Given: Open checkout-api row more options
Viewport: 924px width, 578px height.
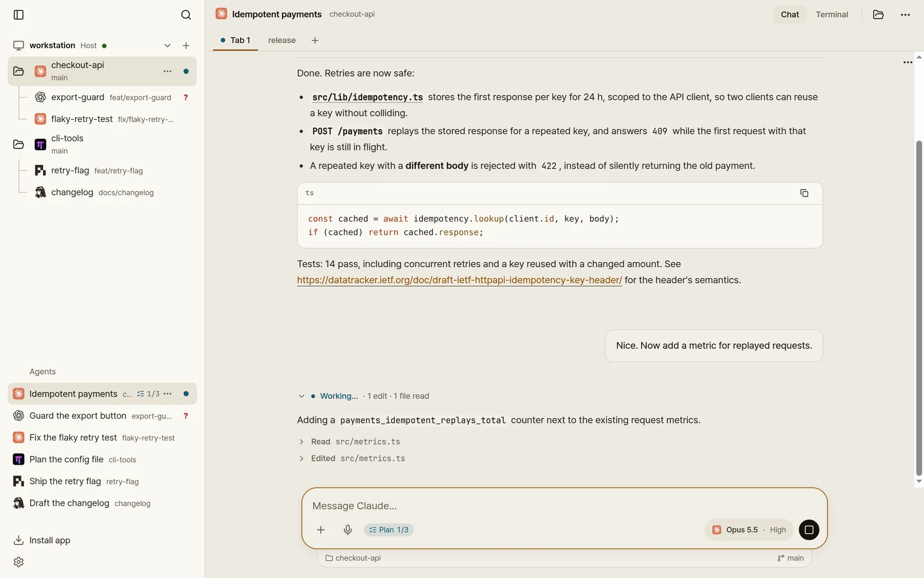Looking at the screenshot, I should coord(167,71).
